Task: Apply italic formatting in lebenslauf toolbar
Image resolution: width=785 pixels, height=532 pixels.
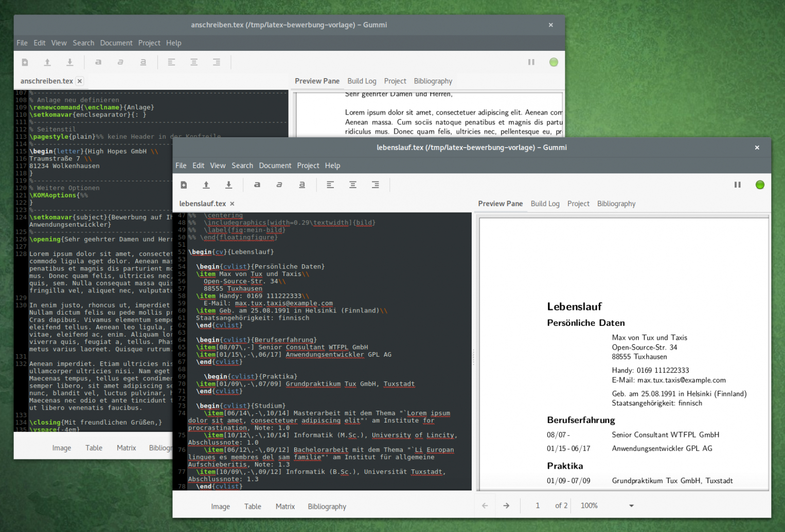Action: pyautogui.click(x=279, y=185)
